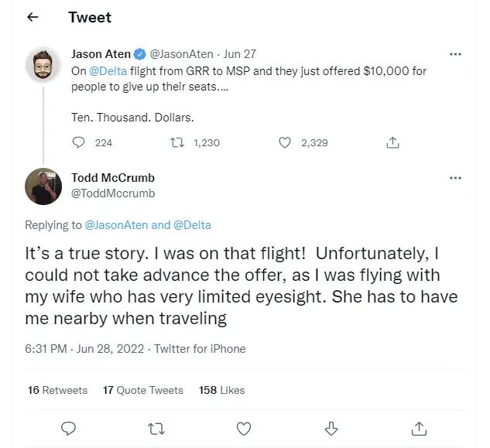Viewport: 490px width, 448px height.
Task: Click the back arrow to leave tweet
Action: pyautogui.click(x=33, y=18)
